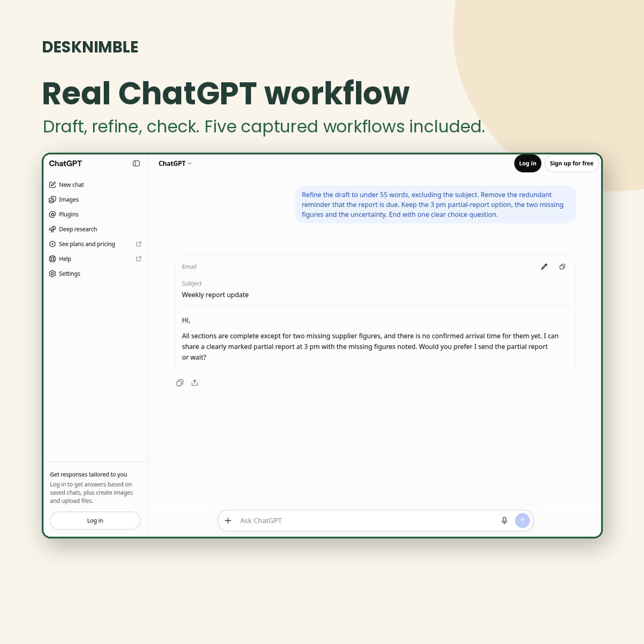Click the Log in button in the sidebar bottom
Viewport: 644px width, 644px height.
click(95, 521)
